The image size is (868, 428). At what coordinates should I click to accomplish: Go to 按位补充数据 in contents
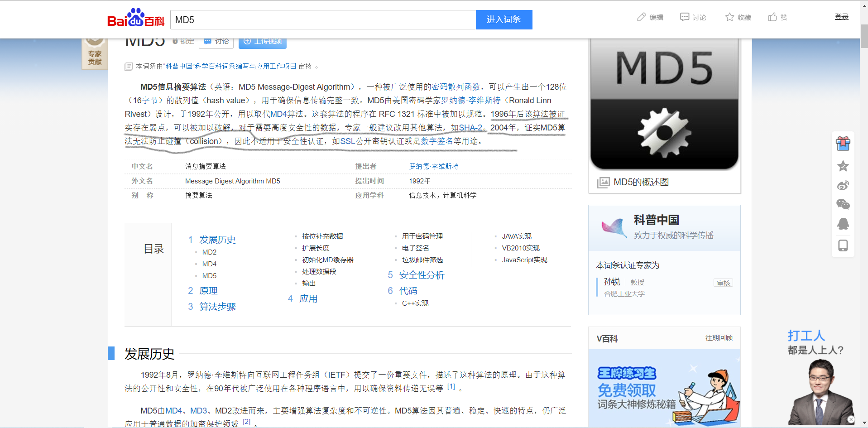322,236
